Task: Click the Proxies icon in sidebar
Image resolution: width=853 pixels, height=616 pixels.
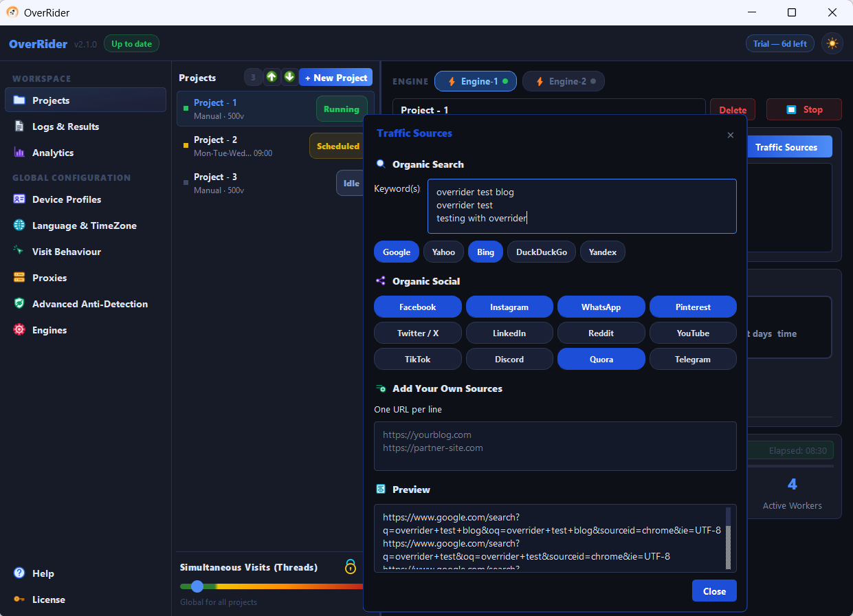Action: (x=19, y=278)
